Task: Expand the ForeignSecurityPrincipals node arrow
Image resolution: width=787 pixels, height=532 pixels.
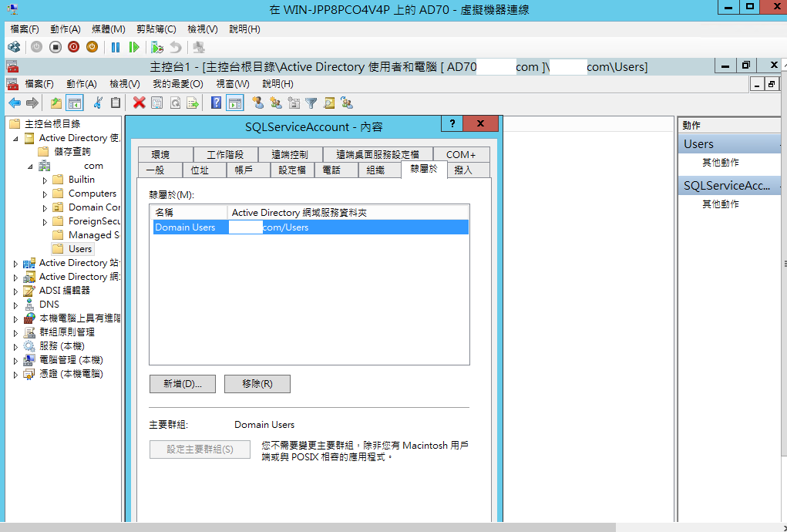Action: pos(45,222)
